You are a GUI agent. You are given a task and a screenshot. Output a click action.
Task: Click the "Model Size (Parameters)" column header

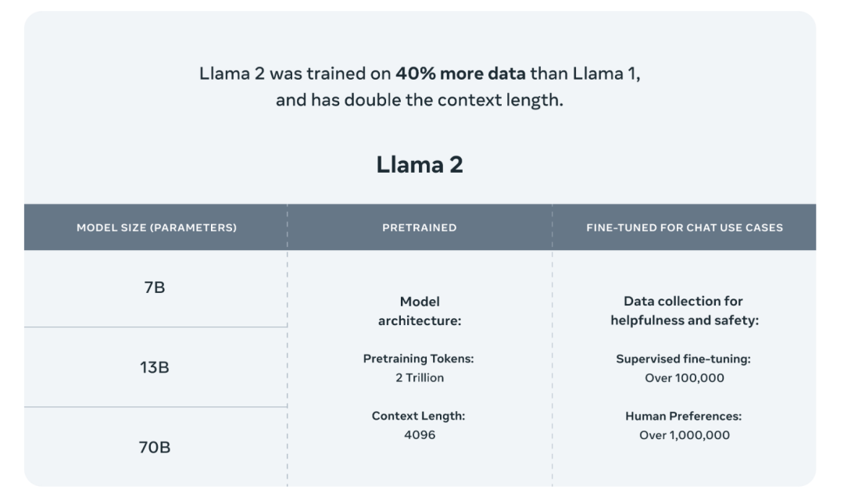(x=156, y=227)
